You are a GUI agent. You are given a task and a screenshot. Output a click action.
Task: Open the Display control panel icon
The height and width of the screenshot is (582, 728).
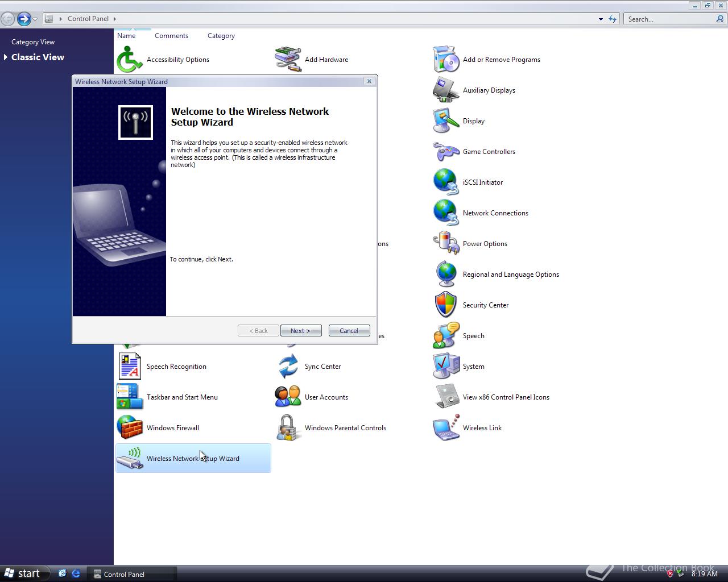[446, 121]
